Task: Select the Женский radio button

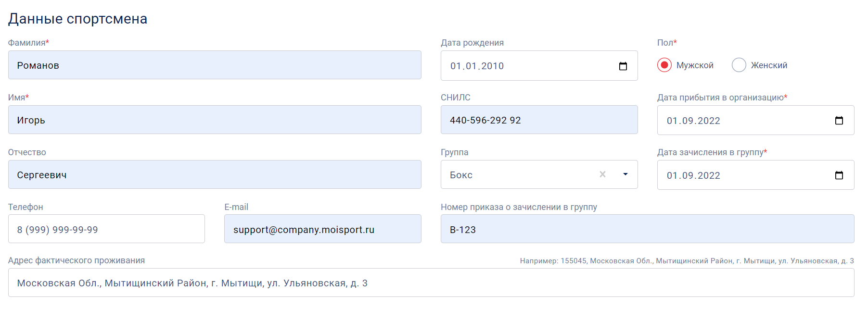Action: (739, 65)
